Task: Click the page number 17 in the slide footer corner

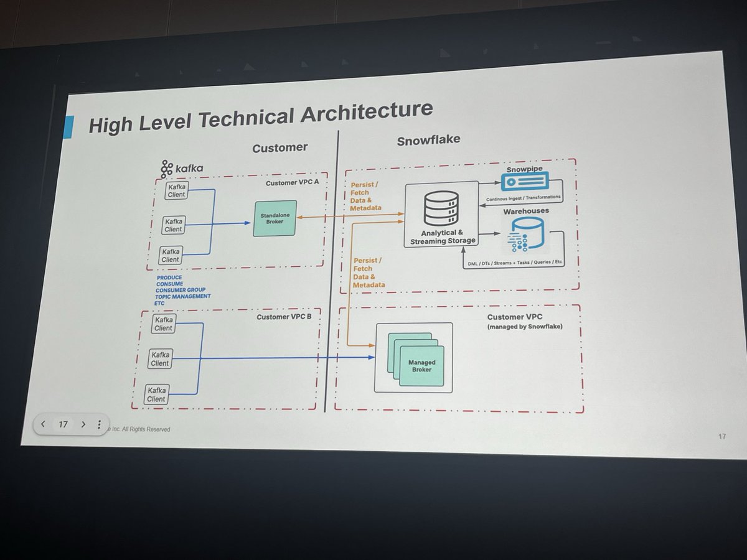Action: tap(721, 436)
